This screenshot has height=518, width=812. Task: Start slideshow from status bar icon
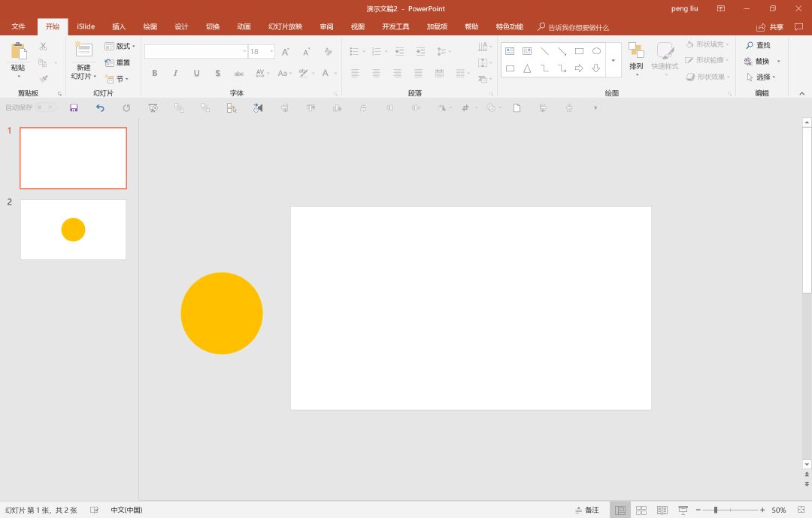pos(683,510)
